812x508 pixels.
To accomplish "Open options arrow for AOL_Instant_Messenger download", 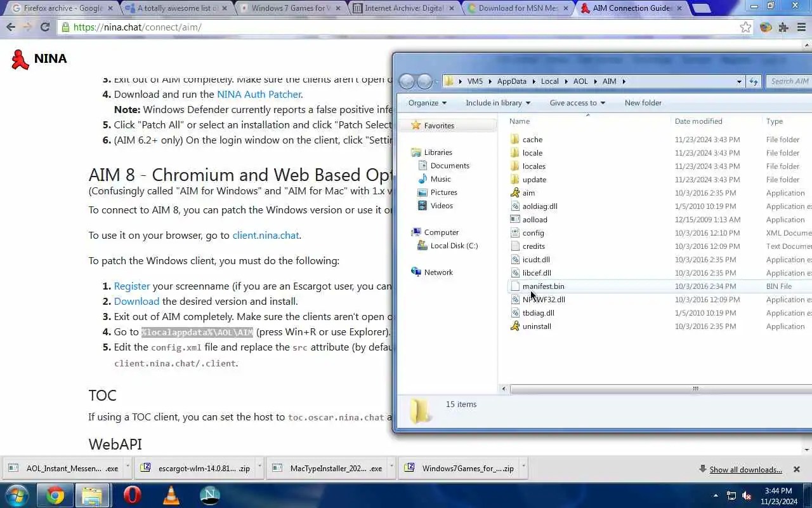I will click(128, 468).
